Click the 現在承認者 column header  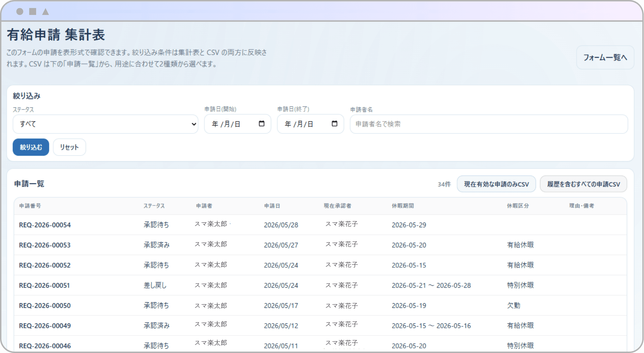[337, 206]
